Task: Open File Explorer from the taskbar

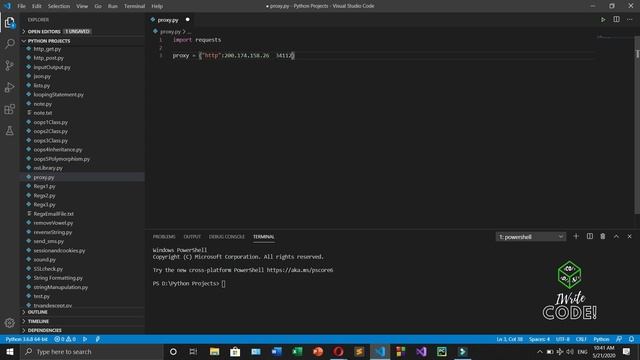Action: point(214,352)
